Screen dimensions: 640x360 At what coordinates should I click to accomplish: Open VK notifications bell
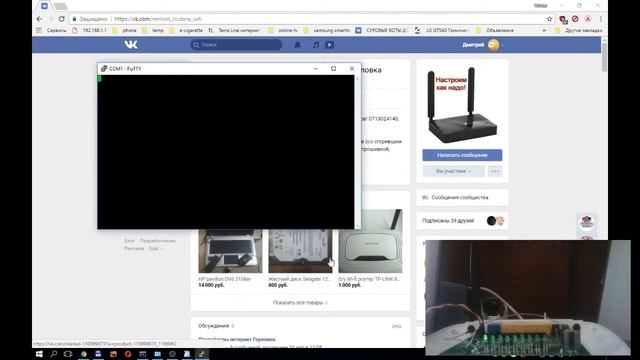pyautogui.click(x=298, y=45)
